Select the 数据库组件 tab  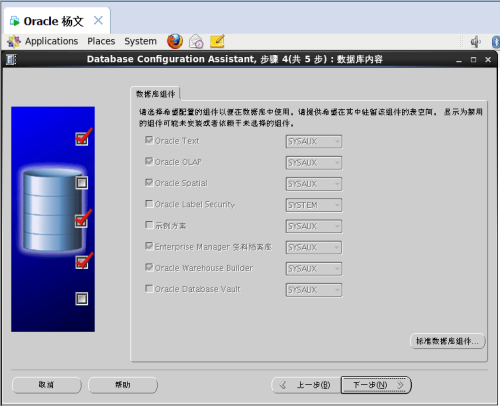click(x=155, y=94)
